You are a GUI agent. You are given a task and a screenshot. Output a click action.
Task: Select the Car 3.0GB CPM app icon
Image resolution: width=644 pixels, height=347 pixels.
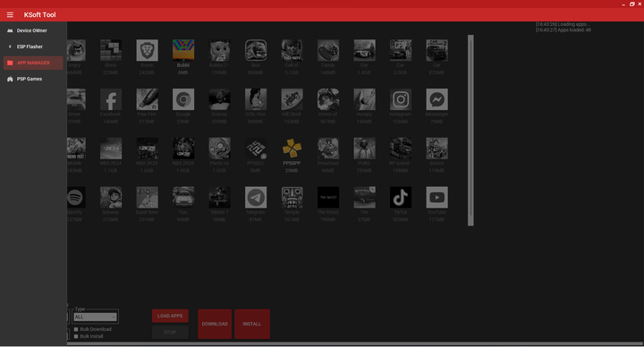coord(401,50)
